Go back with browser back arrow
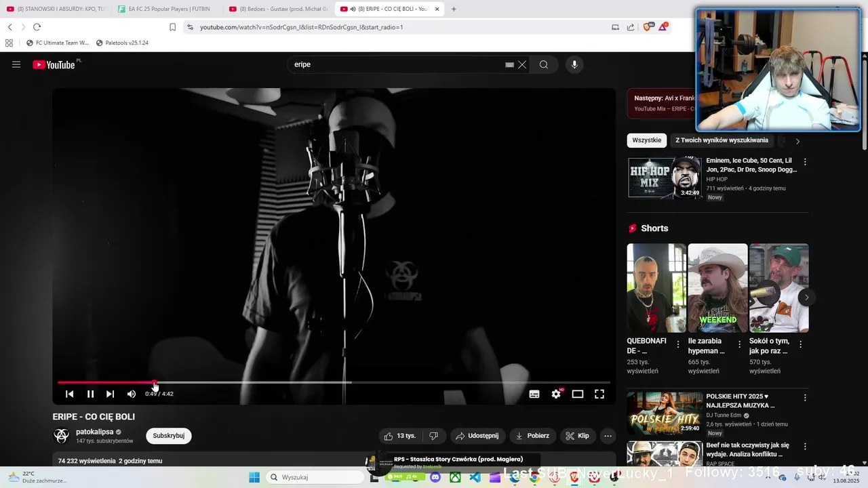The image size is (868, 488). pos(10,27)
